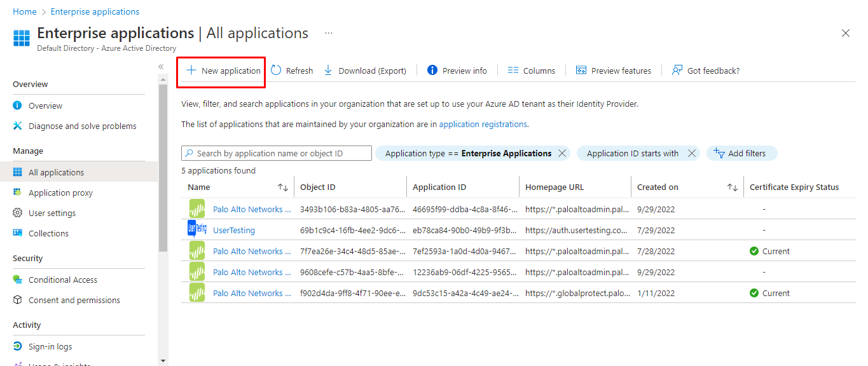This screenshot has width=868, height=366.
Task: Remove the Application ID starts with filter
Action: 692,153
